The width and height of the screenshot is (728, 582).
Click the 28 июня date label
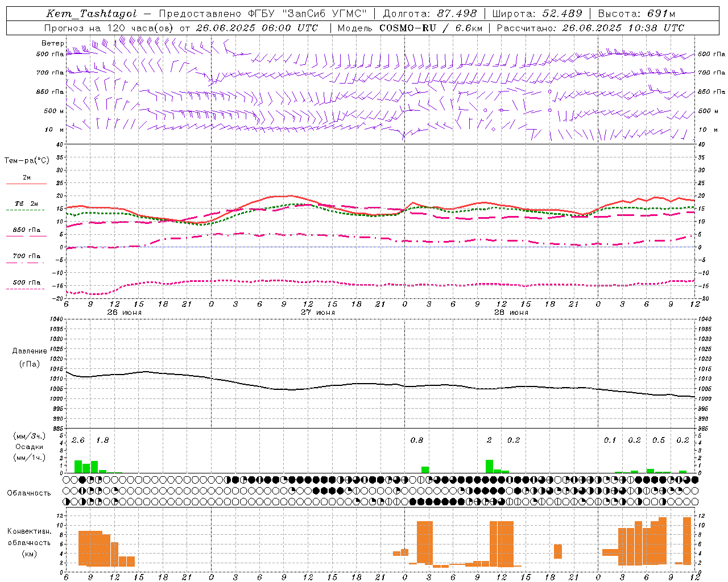[x=511, y=313]
